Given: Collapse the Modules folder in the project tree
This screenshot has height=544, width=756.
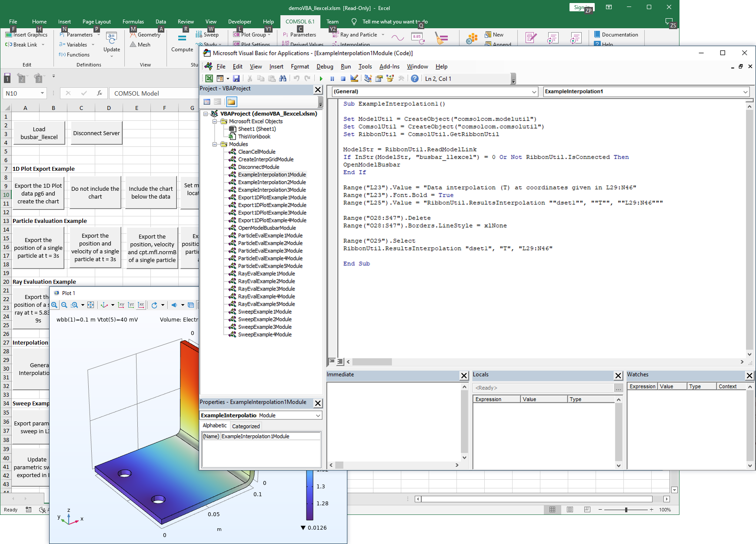Looking at the screenshot, I should (215, 144).
